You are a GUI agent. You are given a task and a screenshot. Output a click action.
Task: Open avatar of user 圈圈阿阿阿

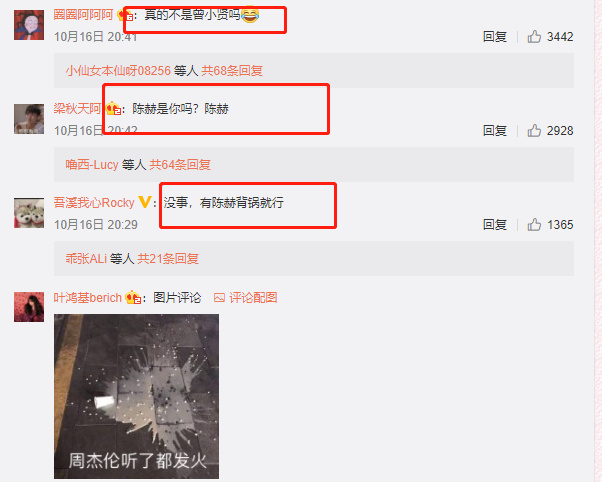coord(29,25)
